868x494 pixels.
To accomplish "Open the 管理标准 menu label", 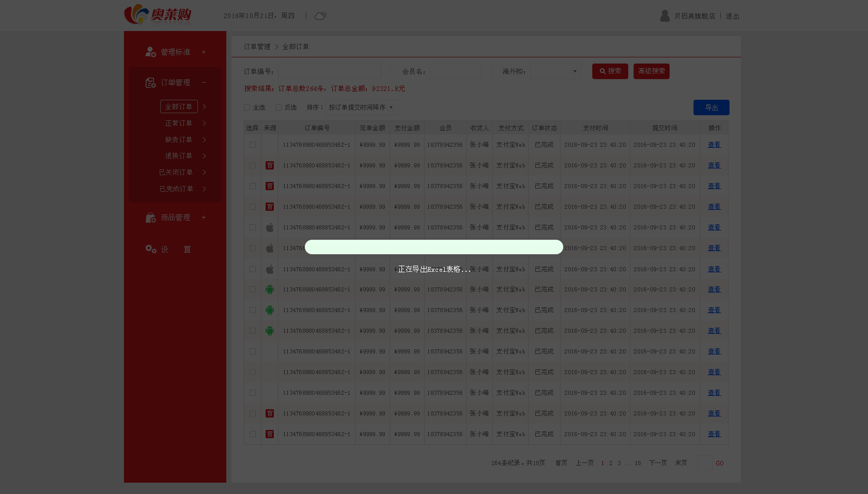I will pyautogui.click(x=176, y=52).
